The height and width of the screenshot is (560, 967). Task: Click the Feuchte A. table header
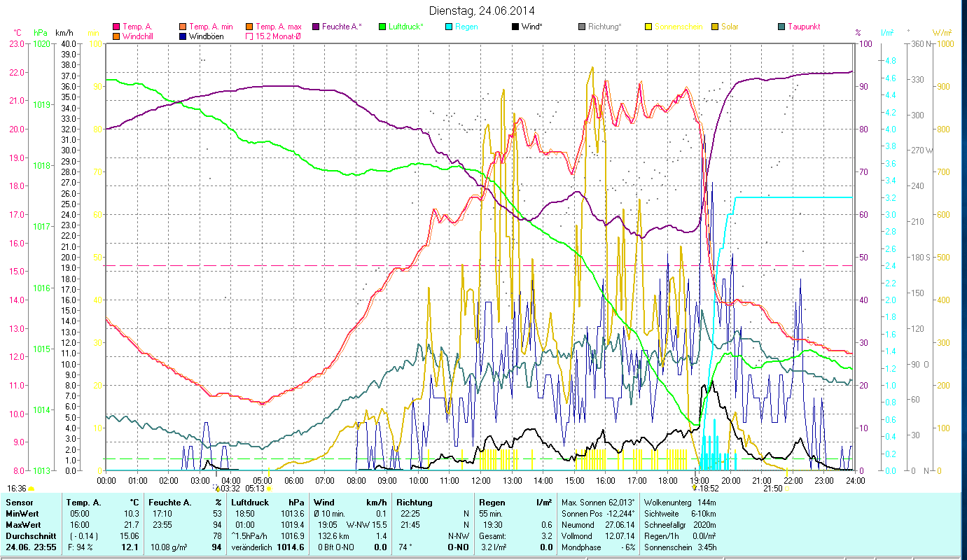pos(169,502)
